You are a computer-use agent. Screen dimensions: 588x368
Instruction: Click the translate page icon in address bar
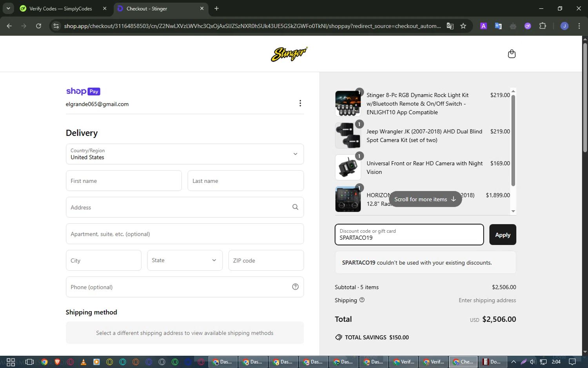pyautogui.click(x=450, y=26)
